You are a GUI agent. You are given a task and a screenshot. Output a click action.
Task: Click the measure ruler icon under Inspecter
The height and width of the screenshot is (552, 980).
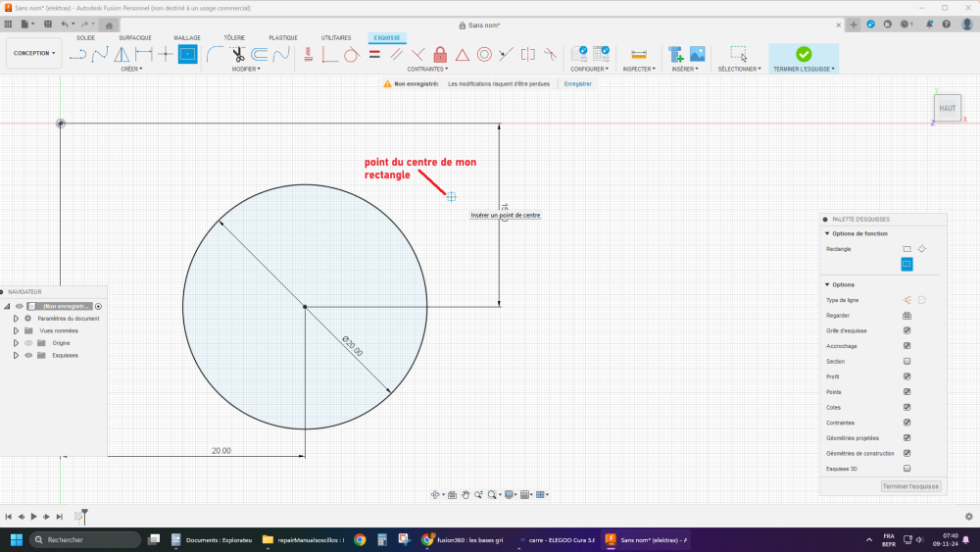638,54
